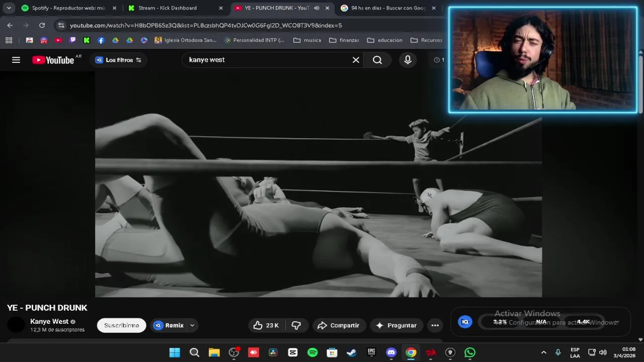Open the finanzas bookmarks folder
This screenshot has height=362, width=644.
344,40
